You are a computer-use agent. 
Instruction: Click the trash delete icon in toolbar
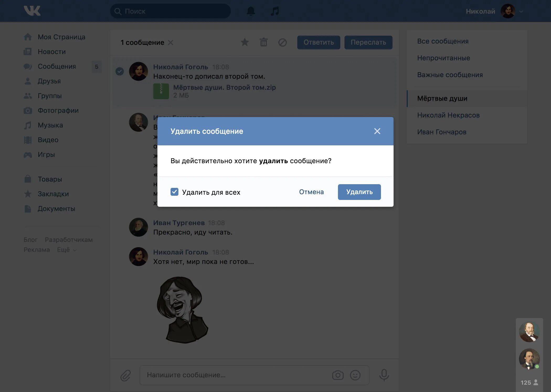[x=263, y=42]
